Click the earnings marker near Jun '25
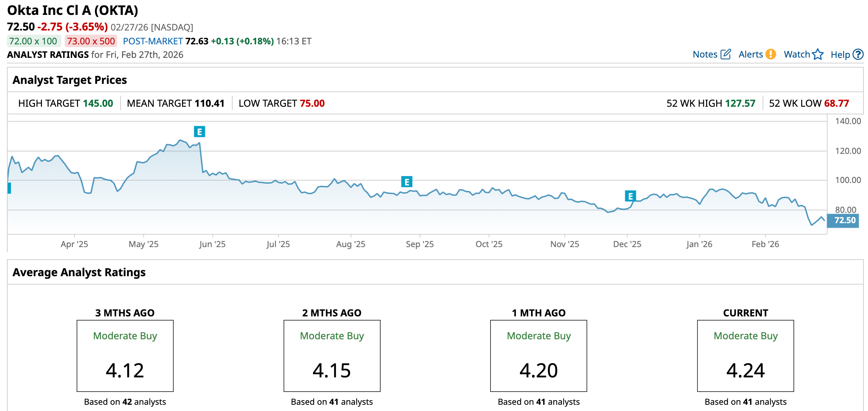 [199, 132]
